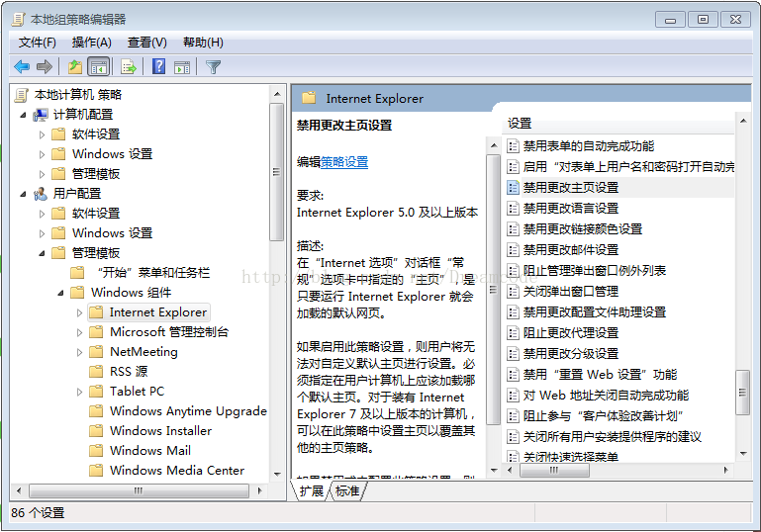Click the Filter funnel toolbar icon
The width and height of the screenshot is (761, 532).
coord(213,66)
